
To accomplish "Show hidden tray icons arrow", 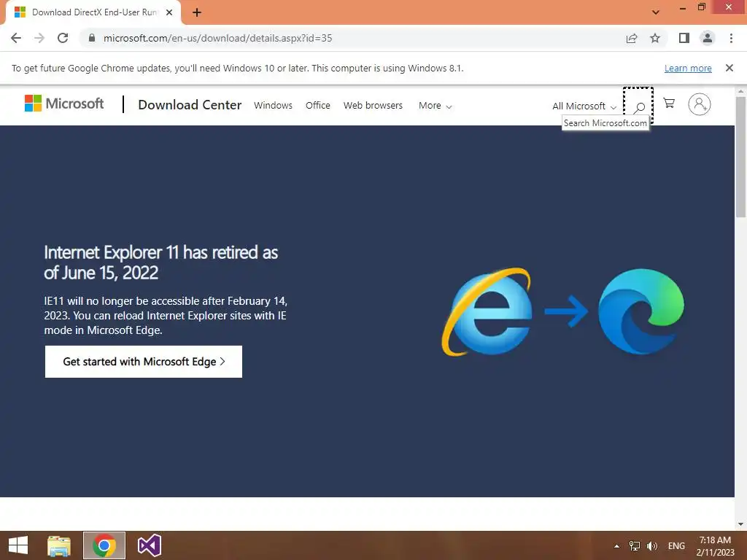I will click(x=616, y=546).
